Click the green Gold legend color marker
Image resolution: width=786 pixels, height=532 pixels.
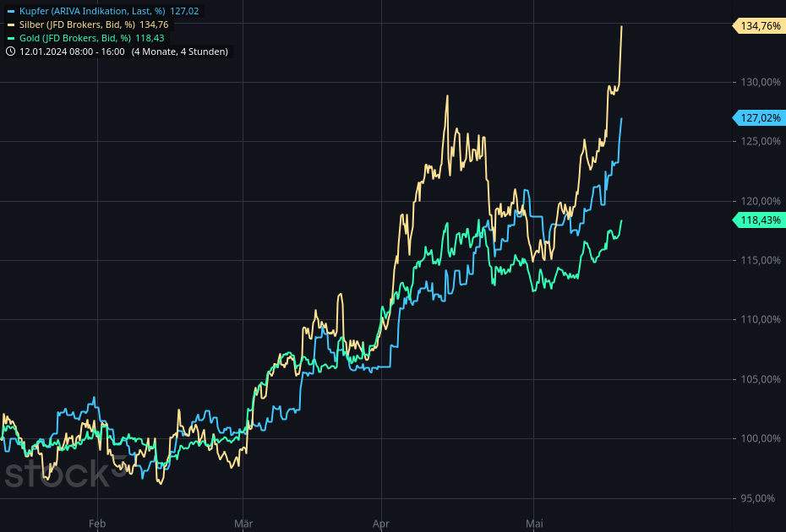(x=11, y=38)
